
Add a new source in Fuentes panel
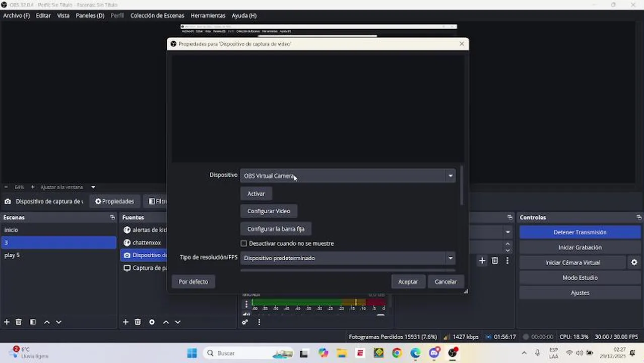coord(125,322)
